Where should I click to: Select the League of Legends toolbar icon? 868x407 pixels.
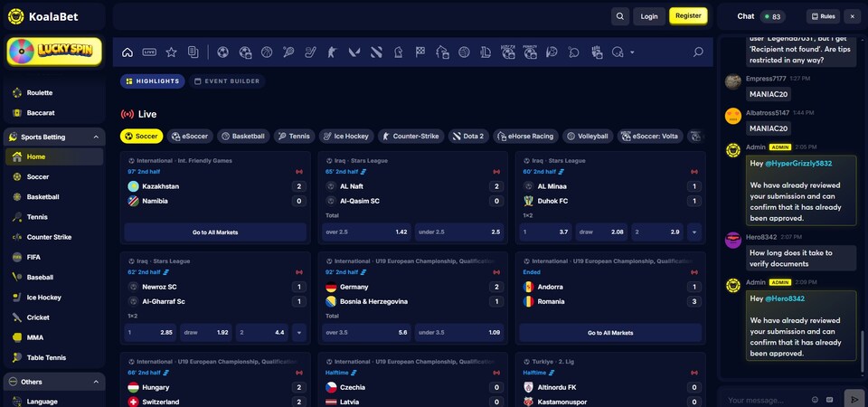click(486, 52)
